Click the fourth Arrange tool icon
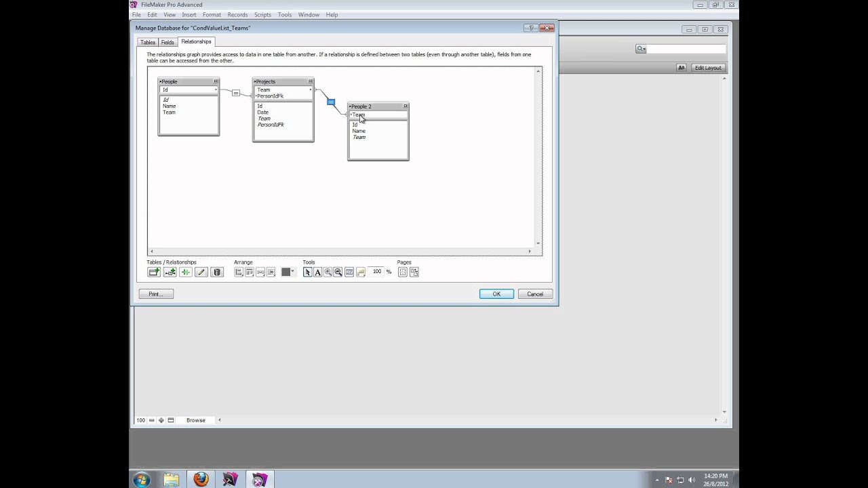Viewport: 868px width, 488px height. click(x=271, y=272)
